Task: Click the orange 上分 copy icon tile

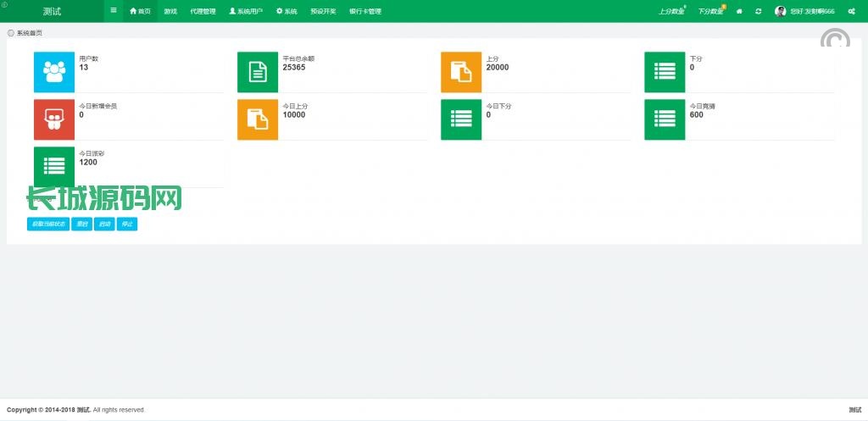Action: tap(461, 72)
